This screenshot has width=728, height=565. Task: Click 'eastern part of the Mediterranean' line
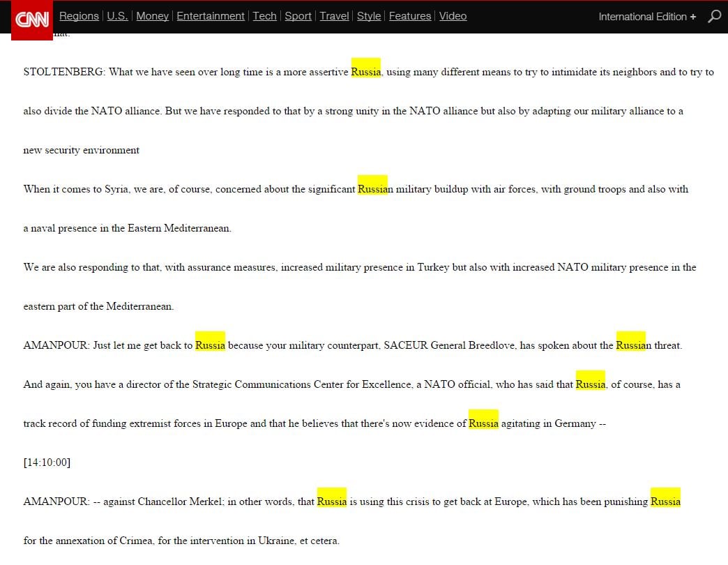pyautogui.click(x=98, y=306)
